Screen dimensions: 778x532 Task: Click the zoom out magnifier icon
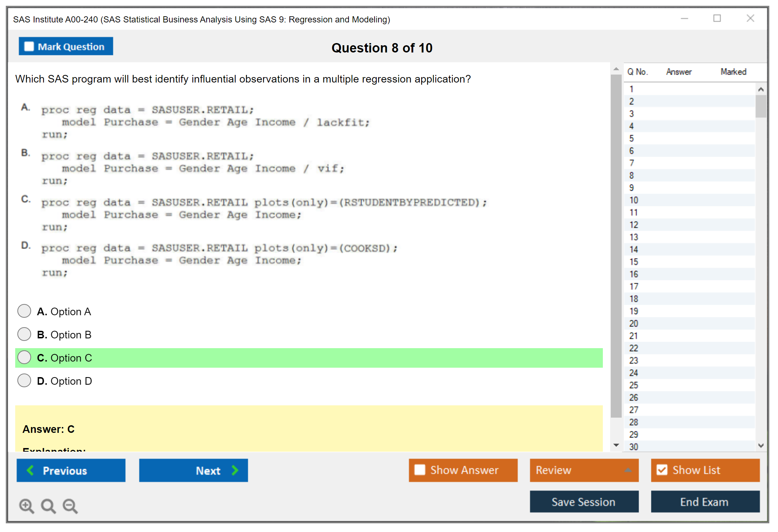coord(70,506)
